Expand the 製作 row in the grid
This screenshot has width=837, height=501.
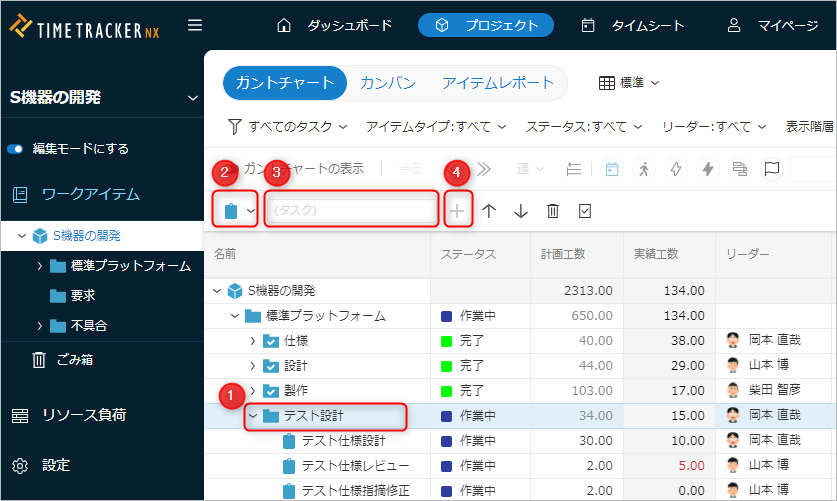[253, 391]
